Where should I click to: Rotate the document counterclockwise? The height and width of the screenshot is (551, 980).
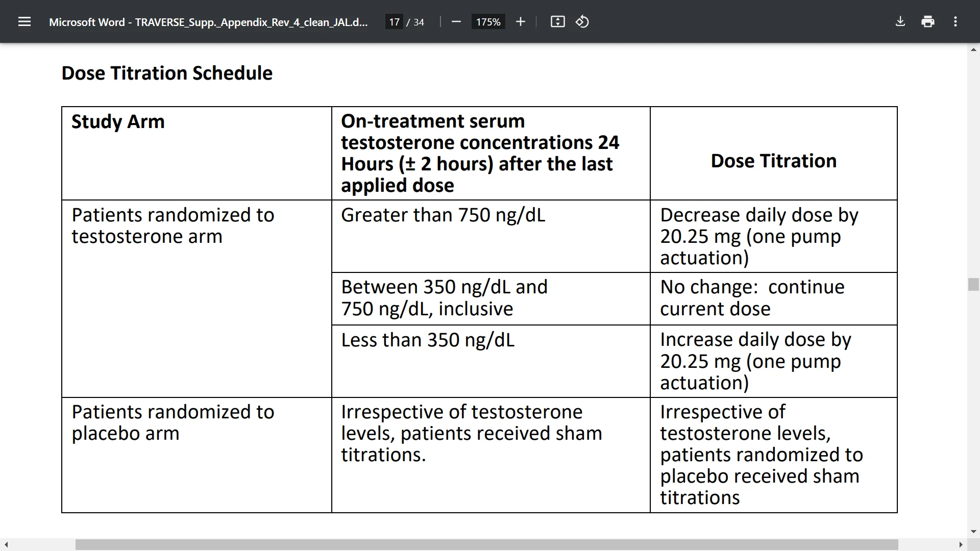pos(582,22)
